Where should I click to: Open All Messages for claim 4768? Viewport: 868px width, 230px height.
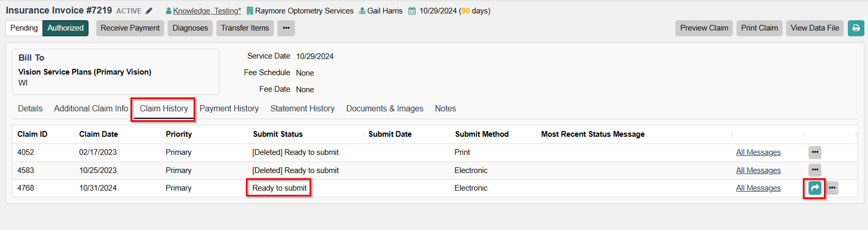[758, 188]
